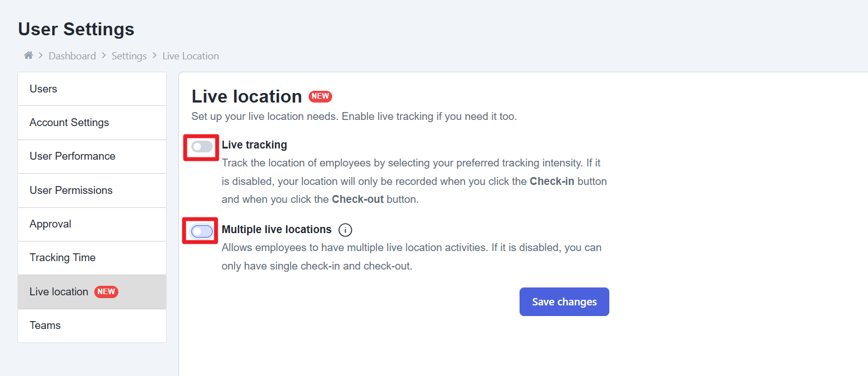Click the NEW badge in the sidebar
The height and width of the screenshot is (376, 868).
point(106,291)
